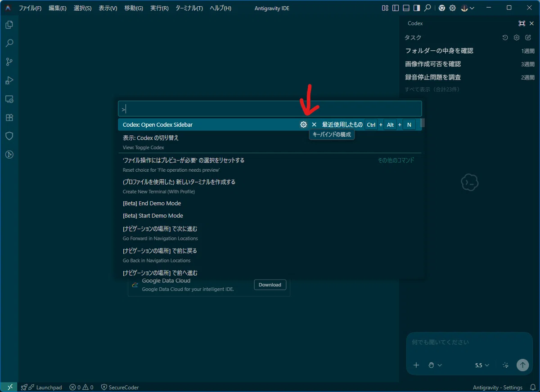Open the 編集(E) menu
540x392 pixels.
[57, 8]
